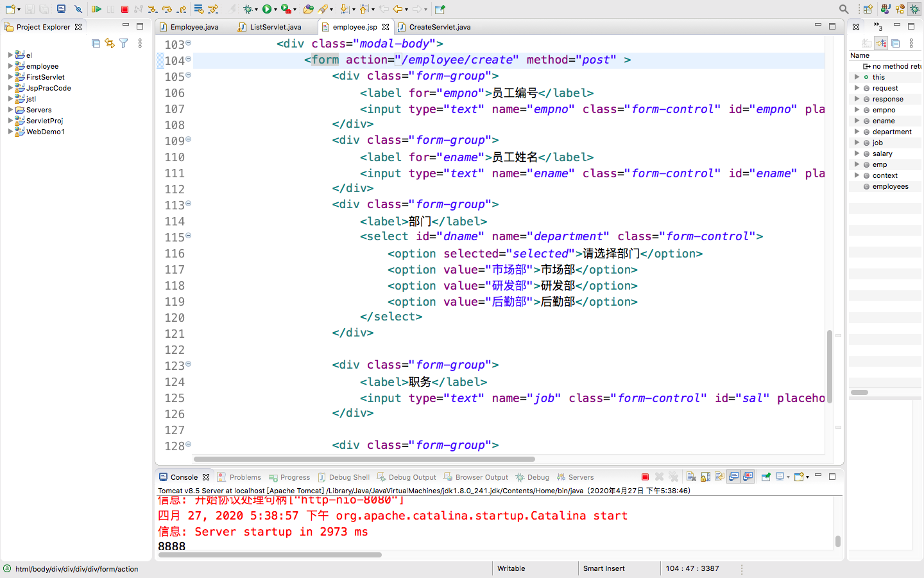This screenshot has height=578, width=924.
Task: Show the 3 hidden views chevron
Action: (x=878, y=27)
